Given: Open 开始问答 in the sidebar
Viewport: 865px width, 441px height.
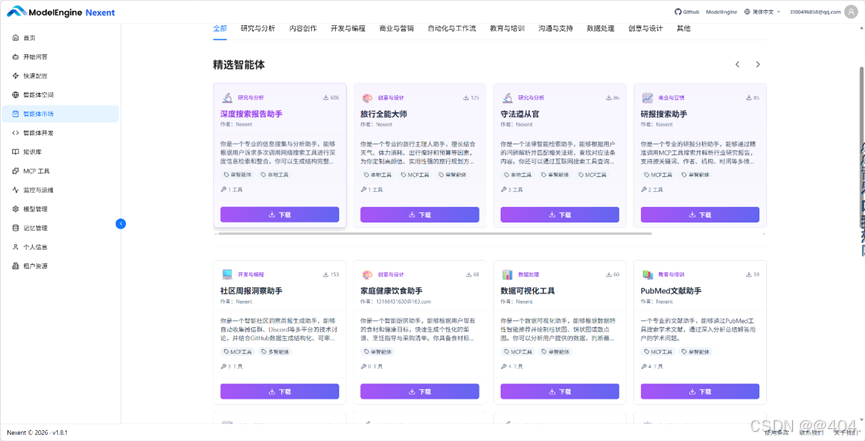Looking at the screenshot, I should point(61,57).
